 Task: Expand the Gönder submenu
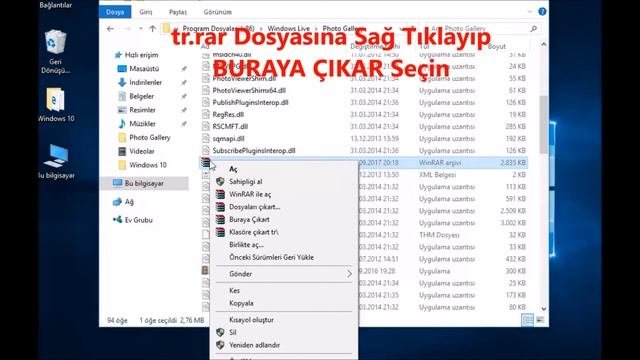pos(284,274)
